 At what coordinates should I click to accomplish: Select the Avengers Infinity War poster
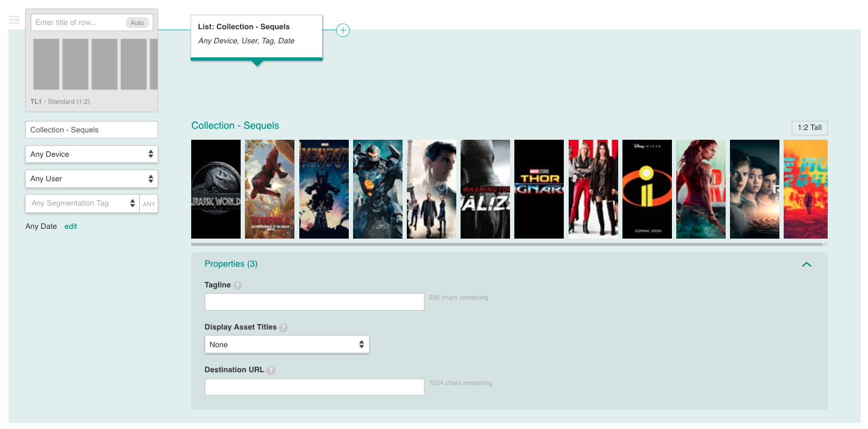tap(324, 189)
